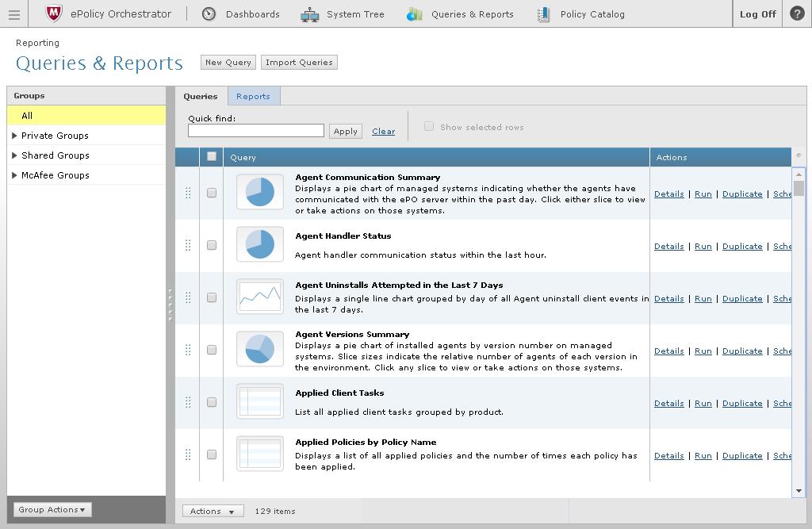Check the Agent Communication Summary row checkbox
The image size is (812, 529).
pos(211,193)
